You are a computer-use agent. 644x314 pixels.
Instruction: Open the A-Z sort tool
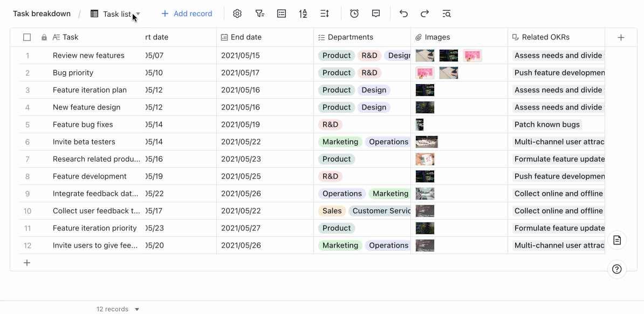[x=303, y=13]
